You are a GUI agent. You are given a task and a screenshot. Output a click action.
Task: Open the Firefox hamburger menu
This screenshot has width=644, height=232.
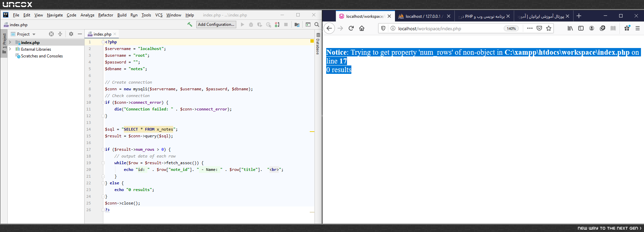coord(638,28)
